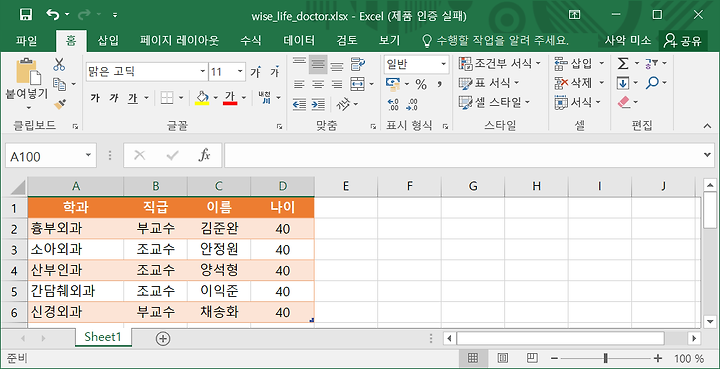The image size is (720, 369).
Task: Switch to the 검토 tab
Action: click(x=347, y=40)
